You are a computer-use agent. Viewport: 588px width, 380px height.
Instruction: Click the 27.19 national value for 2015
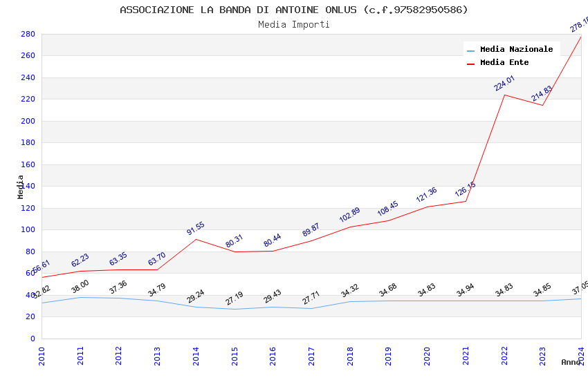[x=235, y=298]
